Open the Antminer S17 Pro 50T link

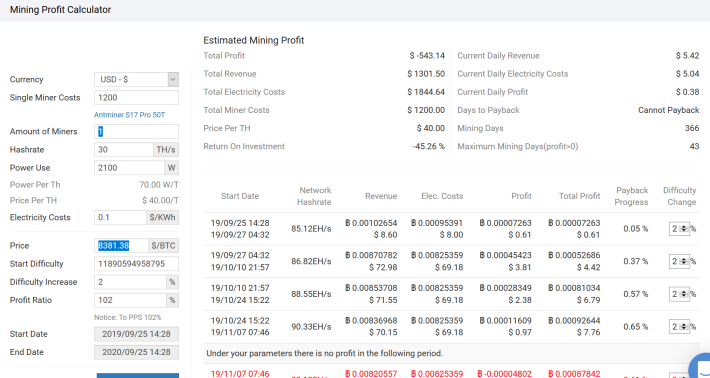(130, 115)
